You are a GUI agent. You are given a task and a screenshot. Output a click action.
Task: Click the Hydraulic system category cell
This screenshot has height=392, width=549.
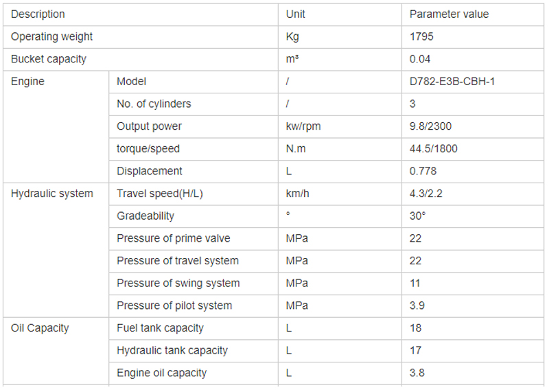[x=56, y=250]
